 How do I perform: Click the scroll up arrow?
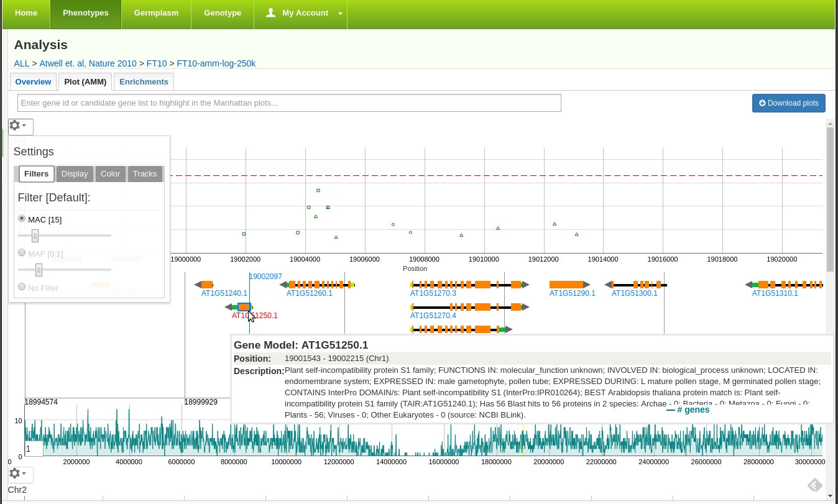pyautogui.click(x=830, y=123)
